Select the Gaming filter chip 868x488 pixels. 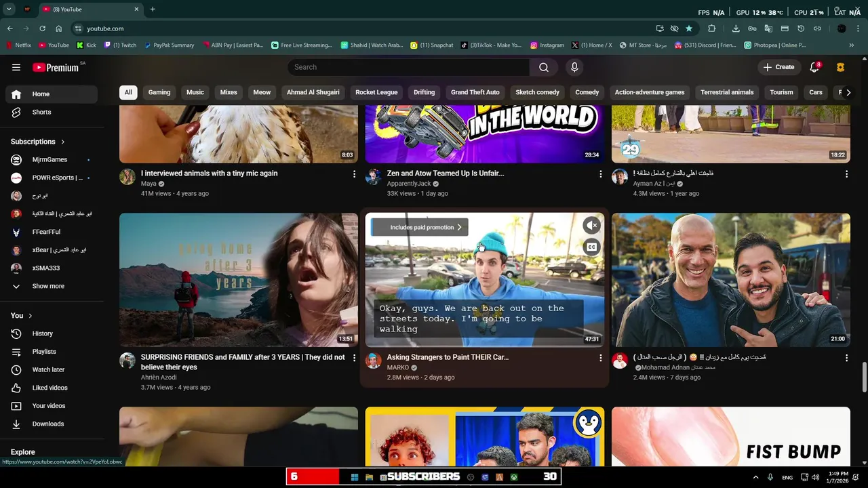tap(159, 92)
